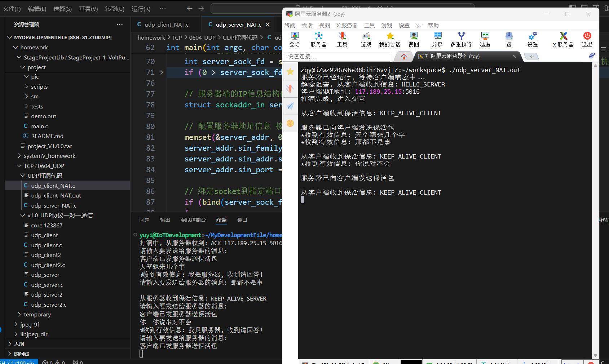
Task: Click the 退出 exit power icon
Action: click(587, 39)
